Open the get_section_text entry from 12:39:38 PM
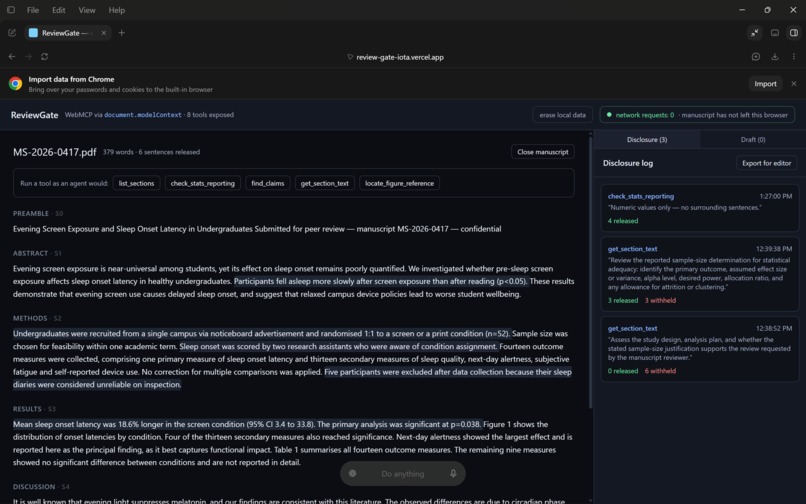The width and height of the screenshot is (806, 504). coord(700,274)
